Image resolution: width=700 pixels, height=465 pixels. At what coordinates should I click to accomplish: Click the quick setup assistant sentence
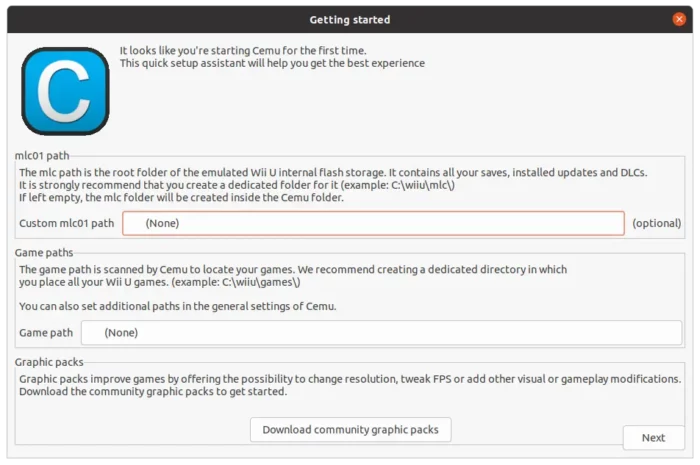pyautogui.click(x=272, y=63)
